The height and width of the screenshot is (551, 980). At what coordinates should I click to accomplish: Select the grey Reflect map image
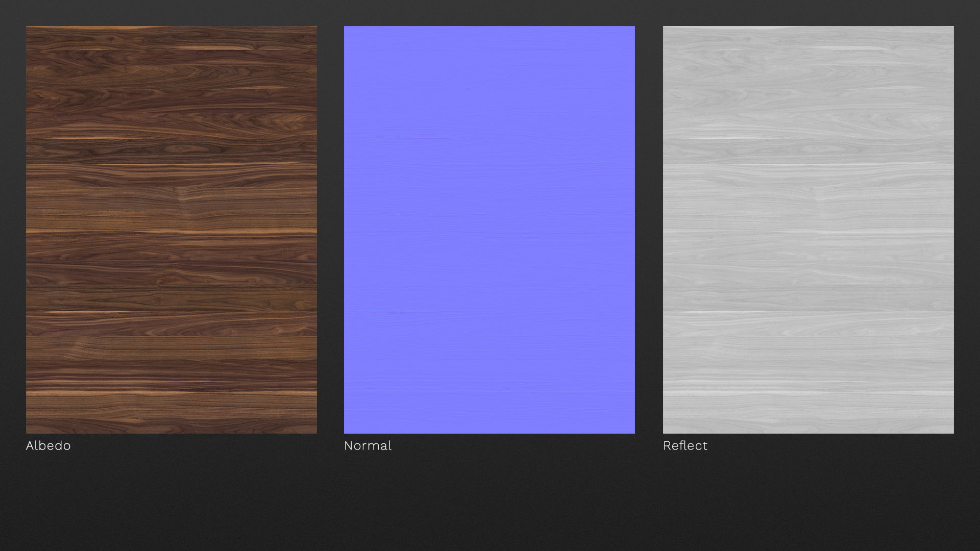point(808,230)
